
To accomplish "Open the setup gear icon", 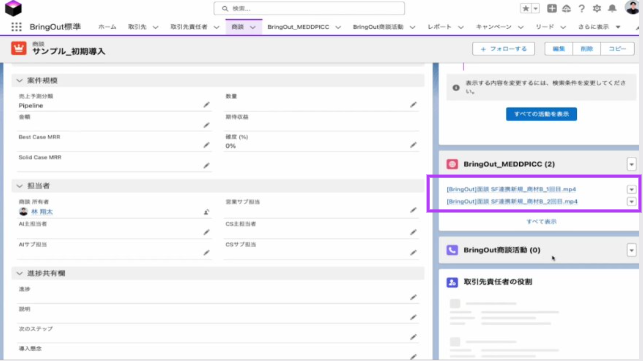I will [597, 9].
